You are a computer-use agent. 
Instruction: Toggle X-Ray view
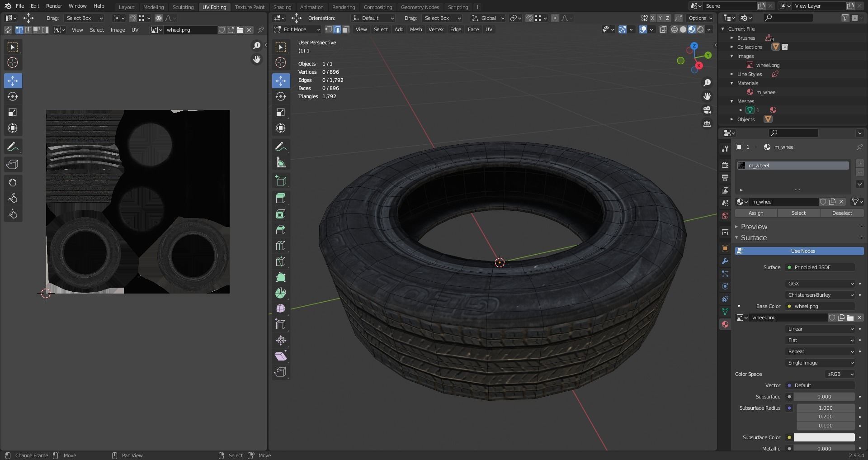663,29
